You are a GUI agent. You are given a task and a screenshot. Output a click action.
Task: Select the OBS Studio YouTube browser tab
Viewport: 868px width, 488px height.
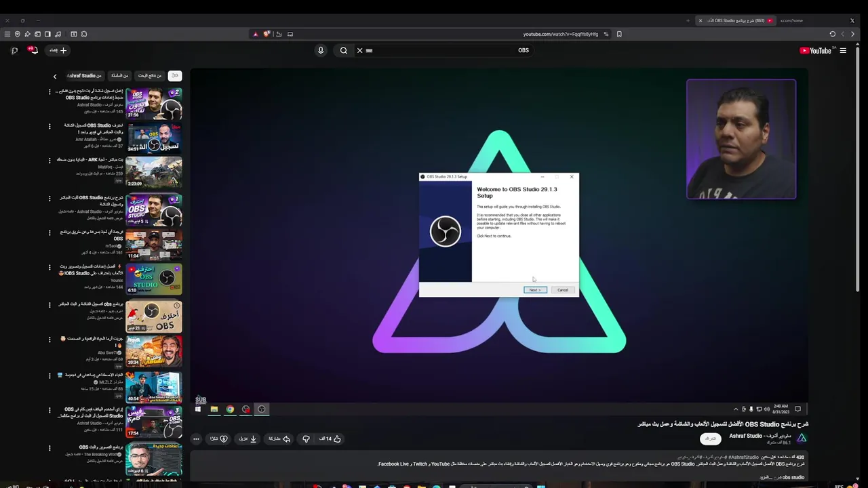click(x=736, y=20)
